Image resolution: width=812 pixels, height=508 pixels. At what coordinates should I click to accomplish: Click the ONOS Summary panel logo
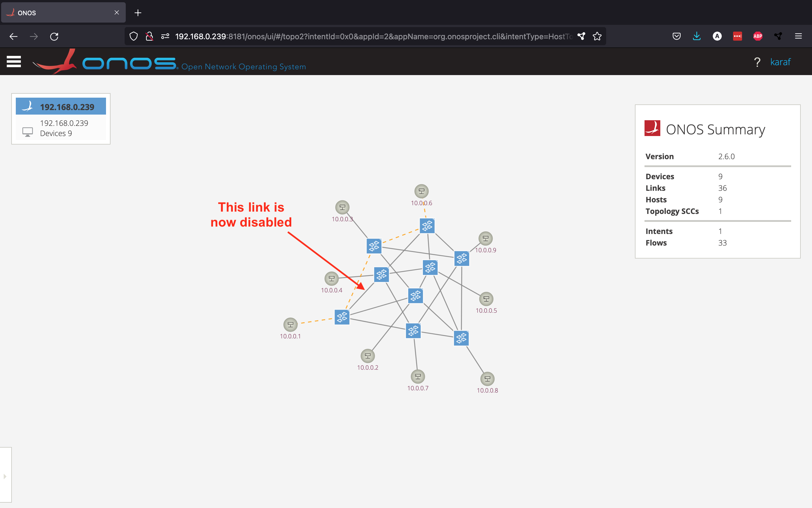(x=652, y=128)
